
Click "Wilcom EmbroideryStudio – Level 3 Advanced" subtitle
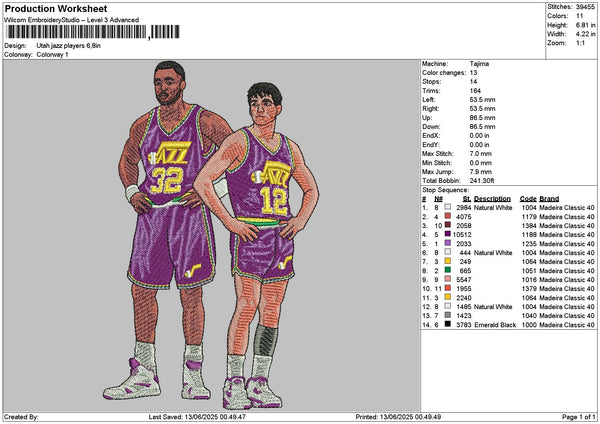(72, 20)
